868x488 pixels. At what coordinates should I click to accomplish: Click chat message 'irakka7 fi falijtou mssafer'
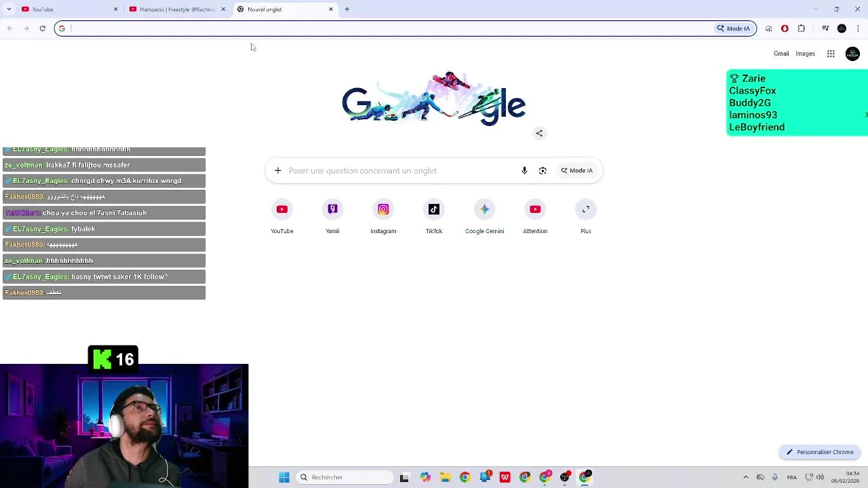click(104, 165)
